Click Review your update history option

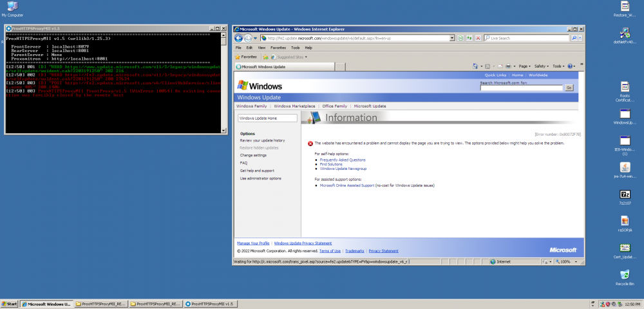coord(262,140)
